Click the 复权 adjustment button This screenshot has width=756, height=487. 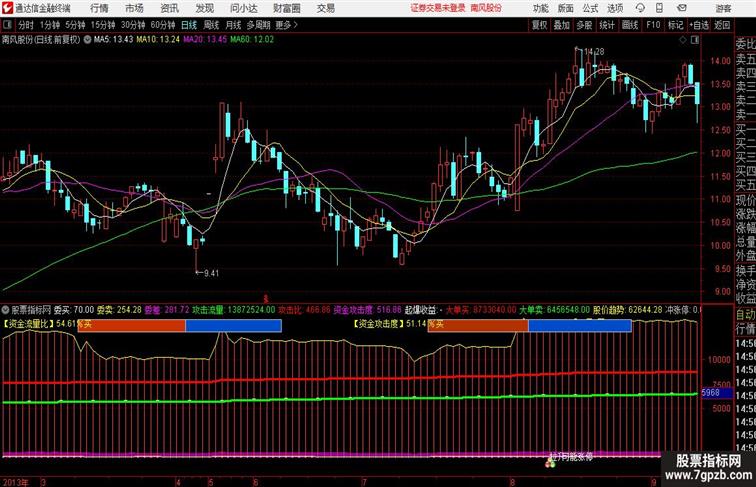coord(539,25)
